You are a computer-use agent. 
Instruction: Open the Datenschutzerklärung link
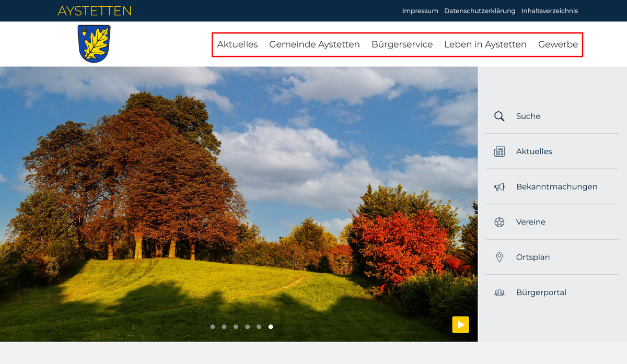(x=480, y=11)
